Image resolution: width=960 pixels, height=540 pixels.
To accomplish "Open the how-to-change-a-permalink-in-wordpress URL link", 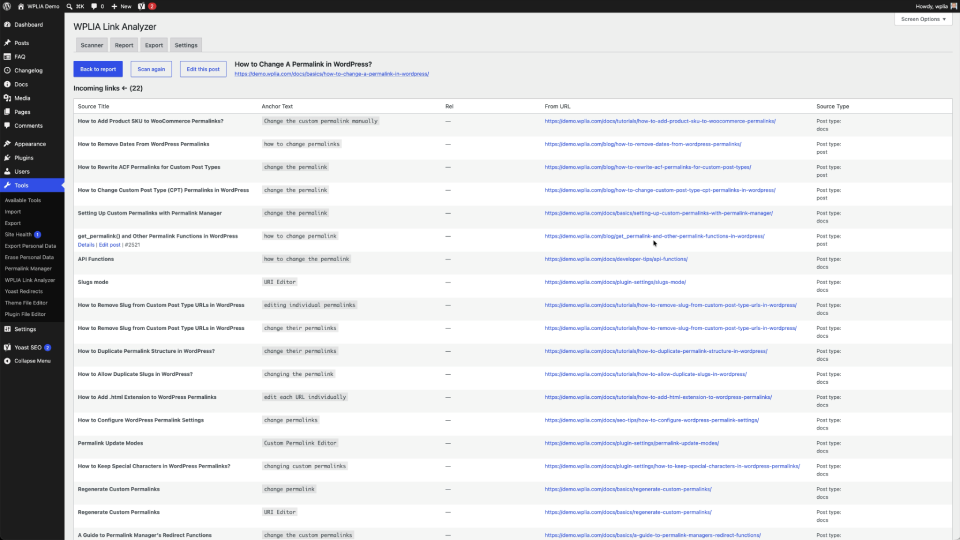I will coord(332,74).
